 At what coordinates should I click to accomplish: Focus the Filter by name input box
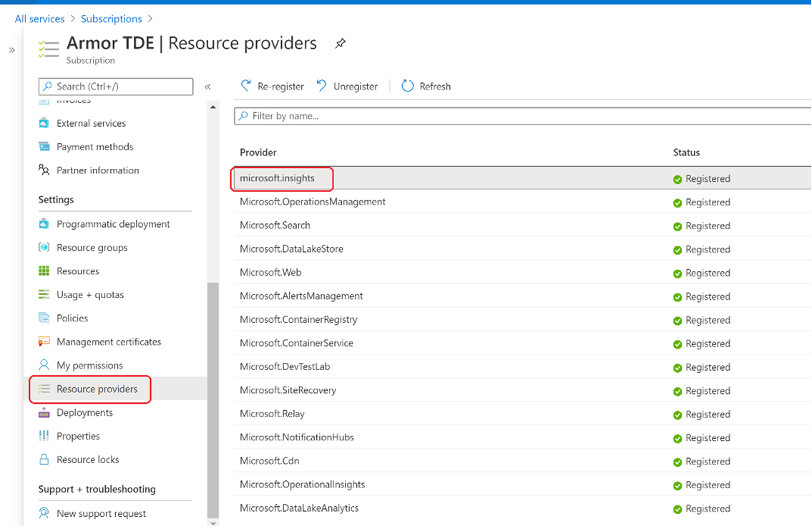tap(522, 116)
